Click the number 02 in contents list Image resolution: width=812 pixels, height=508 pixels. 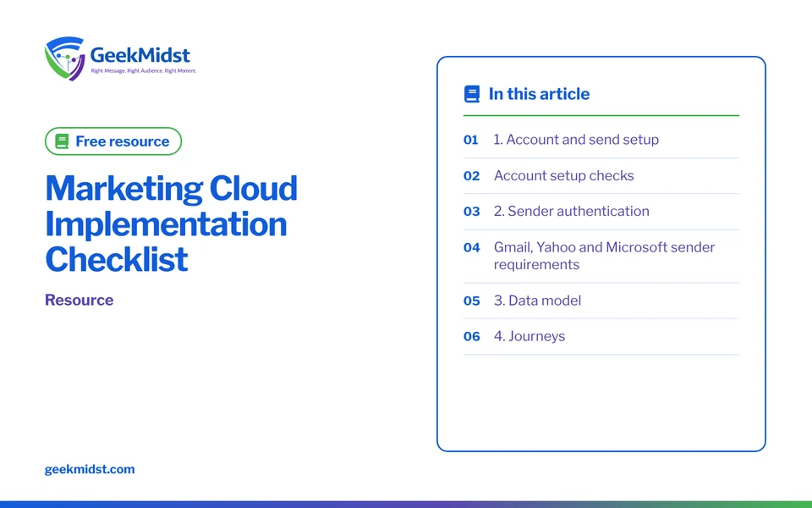[x=472, y=176]
